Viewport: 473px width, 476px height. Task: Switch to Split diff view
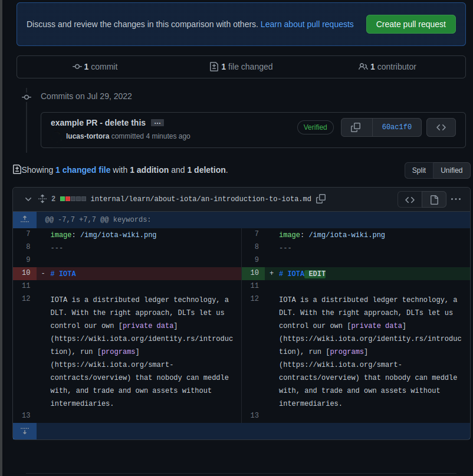click(x=419, y=170)
